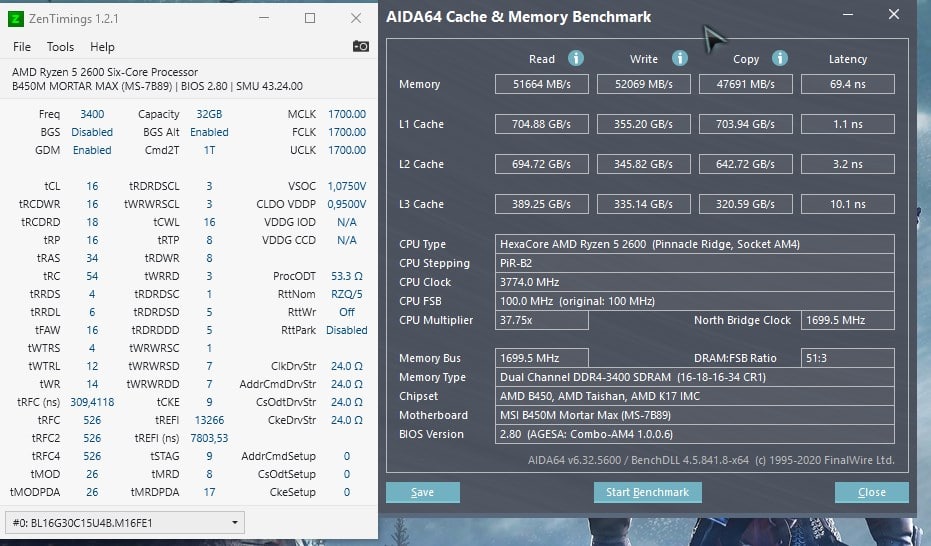
Task: Click the Read column info icon
Action: tap(576, 59)
